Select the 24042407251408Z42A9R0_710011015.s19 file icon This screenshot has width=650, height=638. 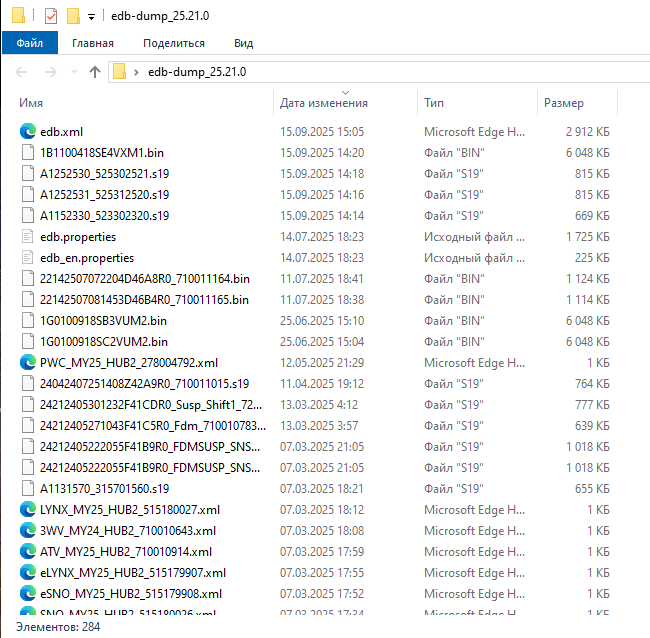point(28,383)
